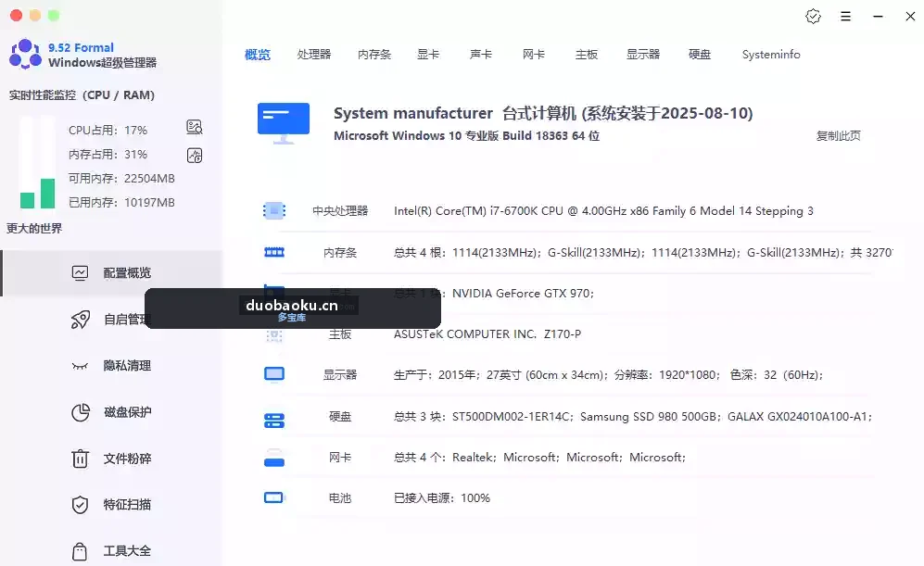
Task: Click the Windows 10 专业版 Build 18363 text
Action: point(467,136)
